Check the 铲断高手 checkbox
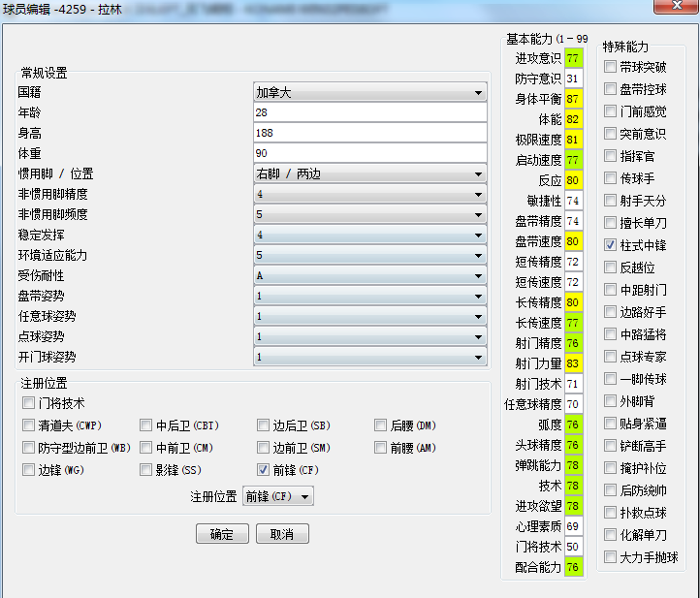 pos(610,446)
